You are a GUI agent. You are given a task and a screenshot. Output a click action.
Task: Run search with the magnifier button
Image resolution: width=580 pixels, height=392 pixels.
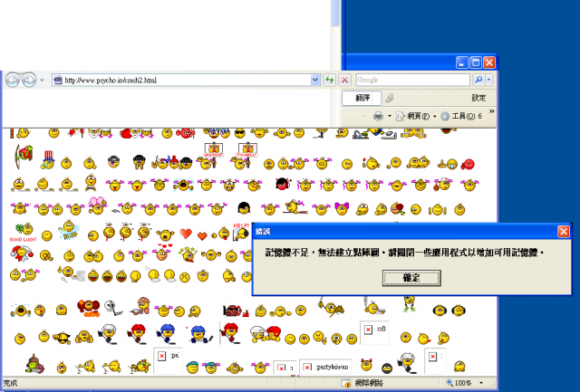478,80
